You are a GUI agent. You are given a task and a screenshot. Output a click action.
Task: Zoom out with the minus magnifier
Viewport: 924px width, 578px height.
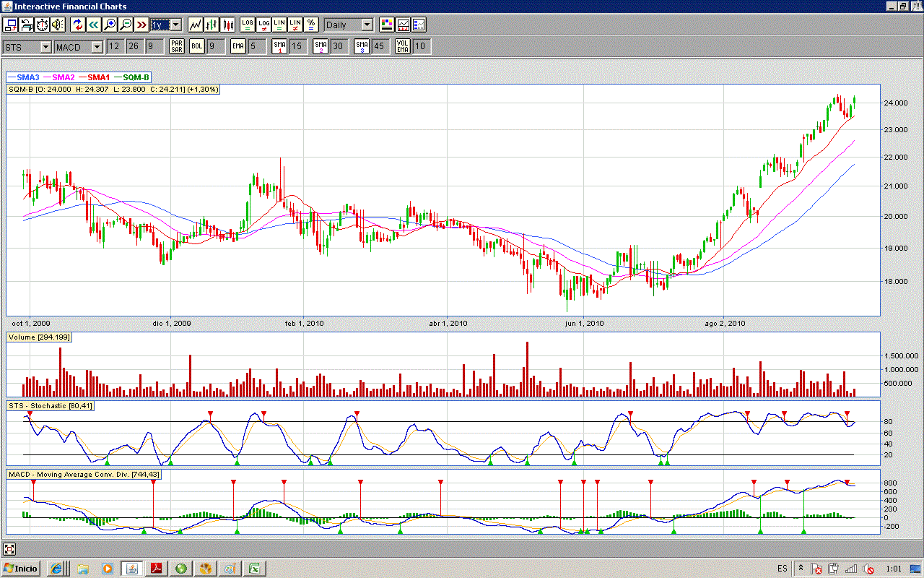point(126,25)
